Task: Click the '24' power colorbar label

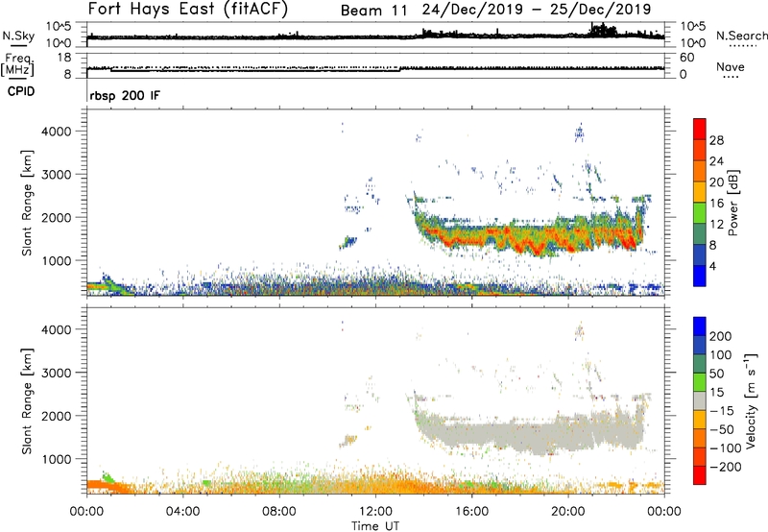Action: tap(716, 161)
